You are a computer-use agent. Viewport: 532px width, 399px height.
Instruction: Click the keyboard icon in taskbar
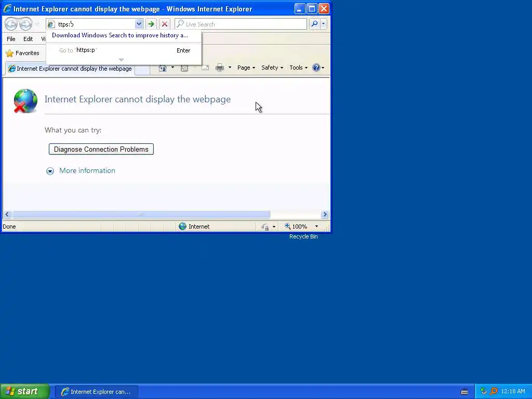(x=464, y=392)
